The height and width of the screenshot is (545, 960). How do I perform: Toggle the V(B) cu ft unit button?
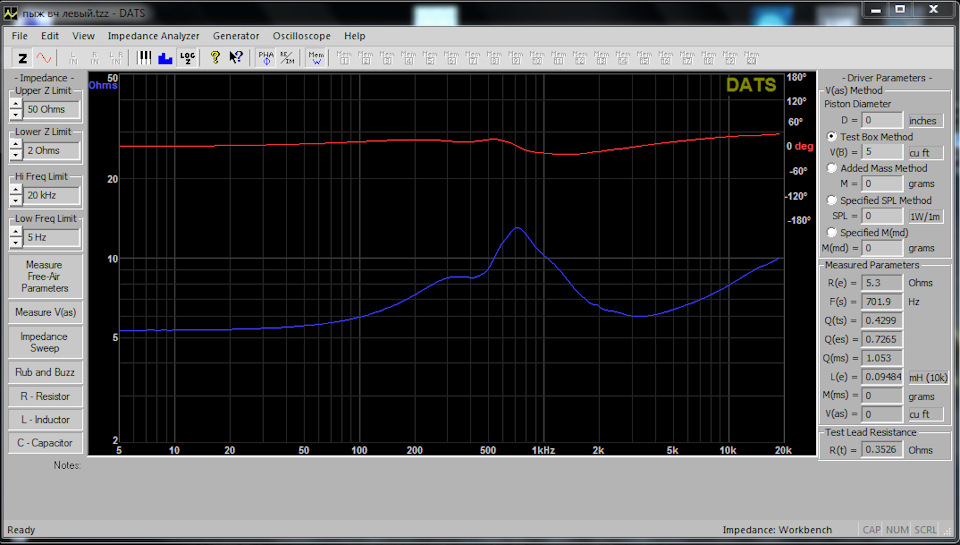pos(925,152)
